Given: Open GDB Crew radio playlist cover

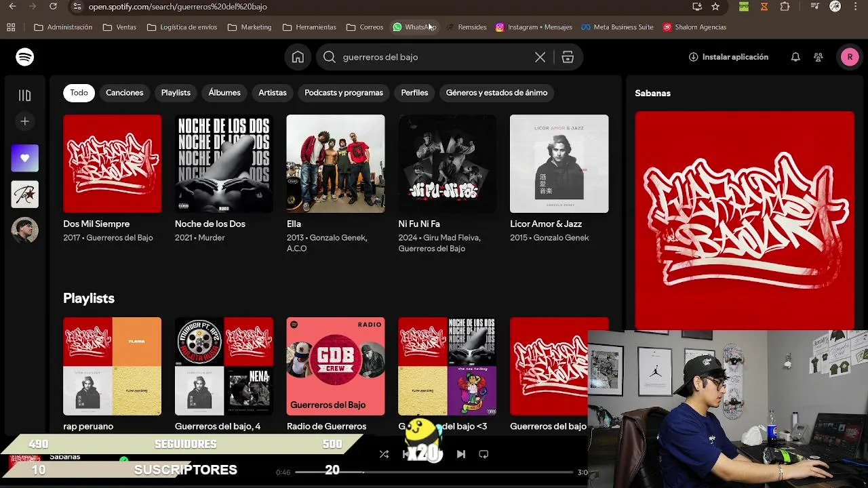Looking at the screenshot, I should point(336,366).
